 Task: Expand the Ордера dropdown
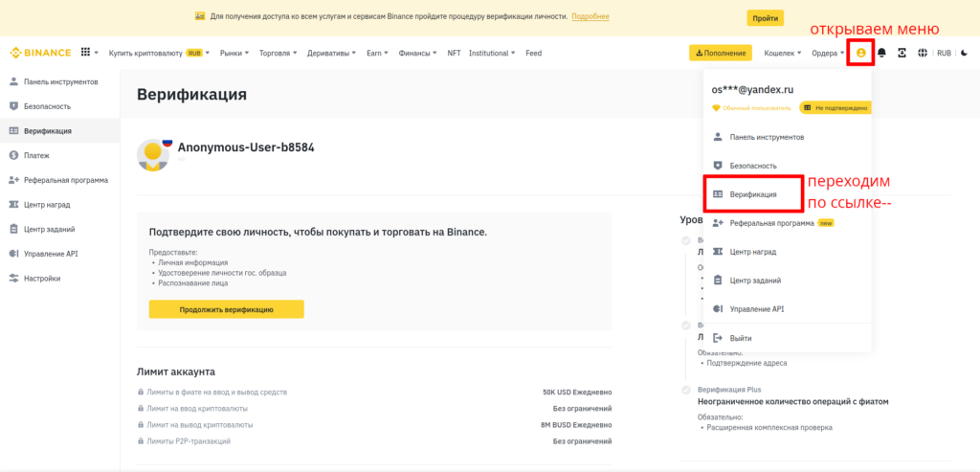click(x=828, y=54)
